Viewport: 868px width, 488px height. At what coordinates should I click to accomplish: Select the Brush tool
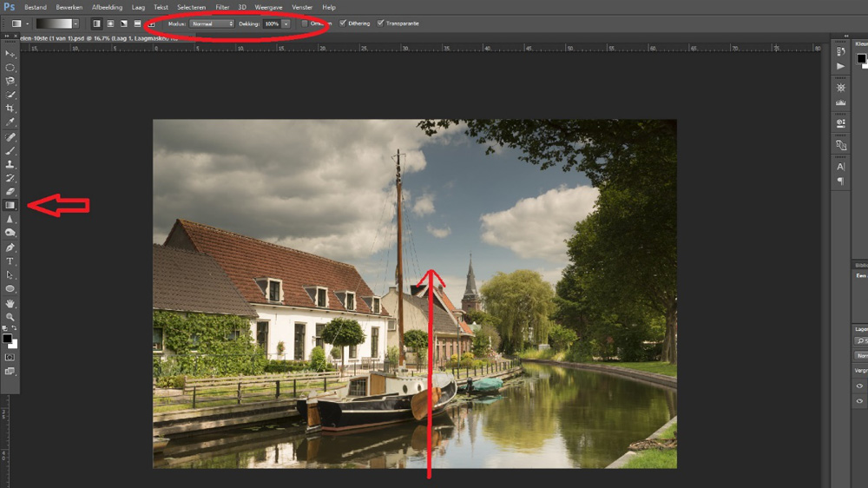[x=10, y=151]
